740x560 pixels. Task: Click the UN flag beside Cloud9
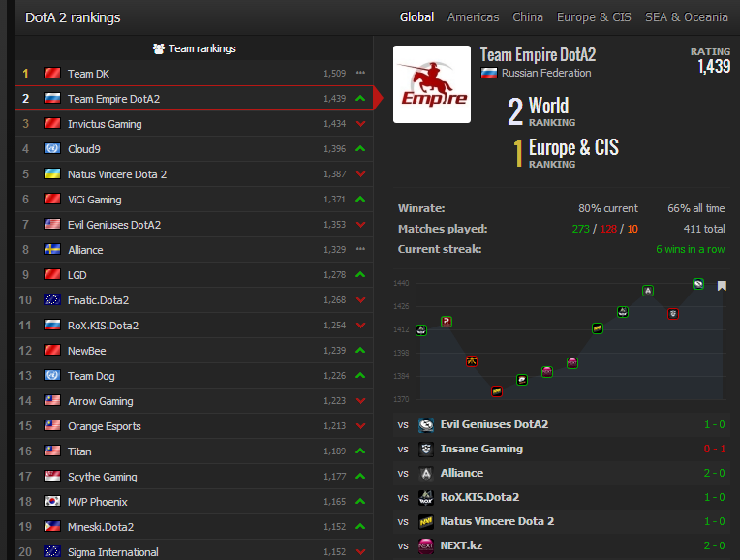(52, 149)
